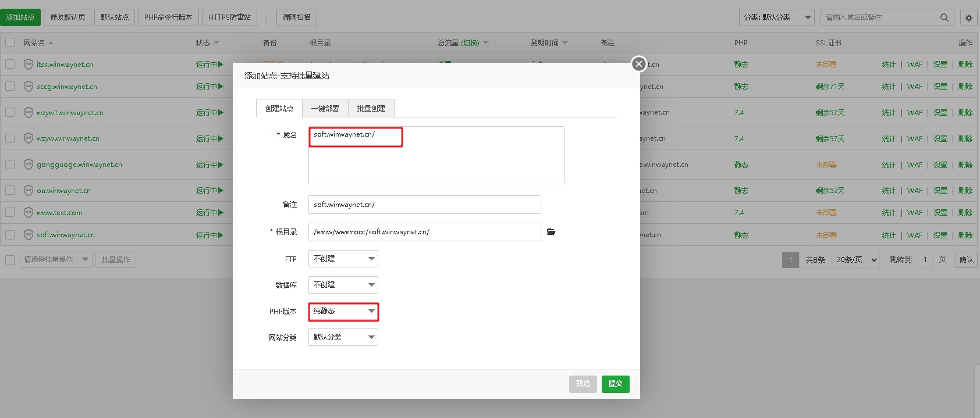Toggle running status of oa.winwaynet.cn
This screenshot has width=980, height=418.
210,191
